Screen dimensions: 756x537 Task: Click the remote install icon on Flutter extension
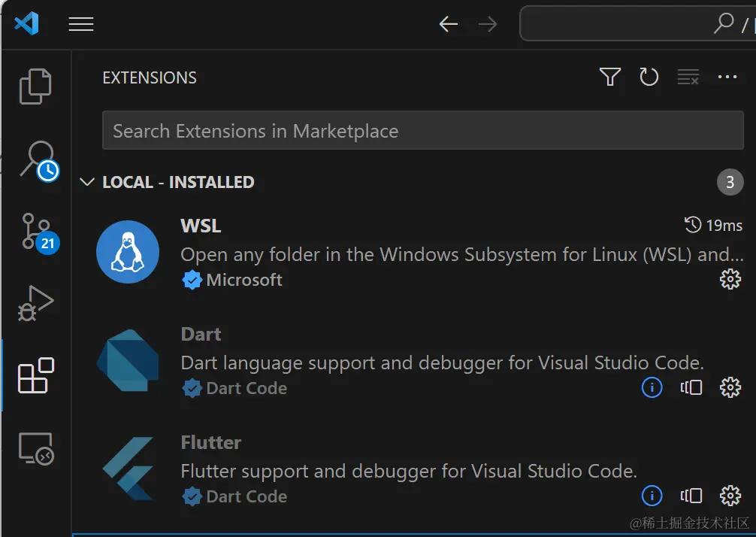[691, 496]
